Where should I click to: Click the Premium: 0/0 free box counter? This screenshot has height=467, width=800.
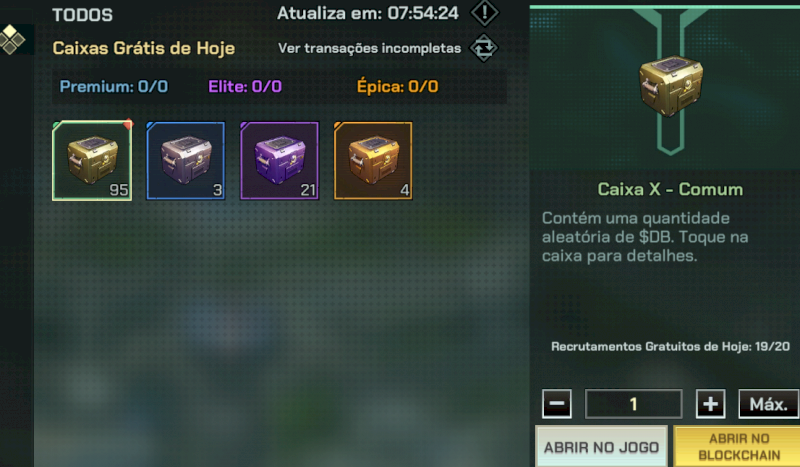click(x=114, y=86)
